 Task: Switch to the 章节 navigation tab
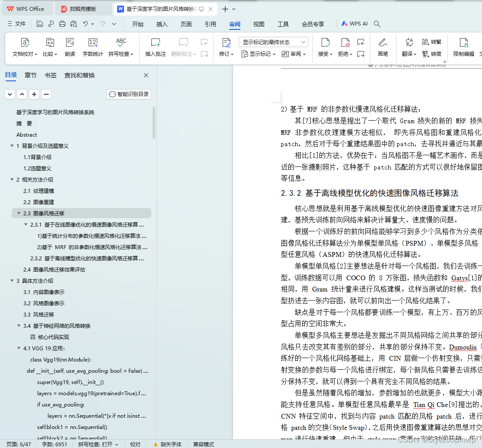(30, 75)
